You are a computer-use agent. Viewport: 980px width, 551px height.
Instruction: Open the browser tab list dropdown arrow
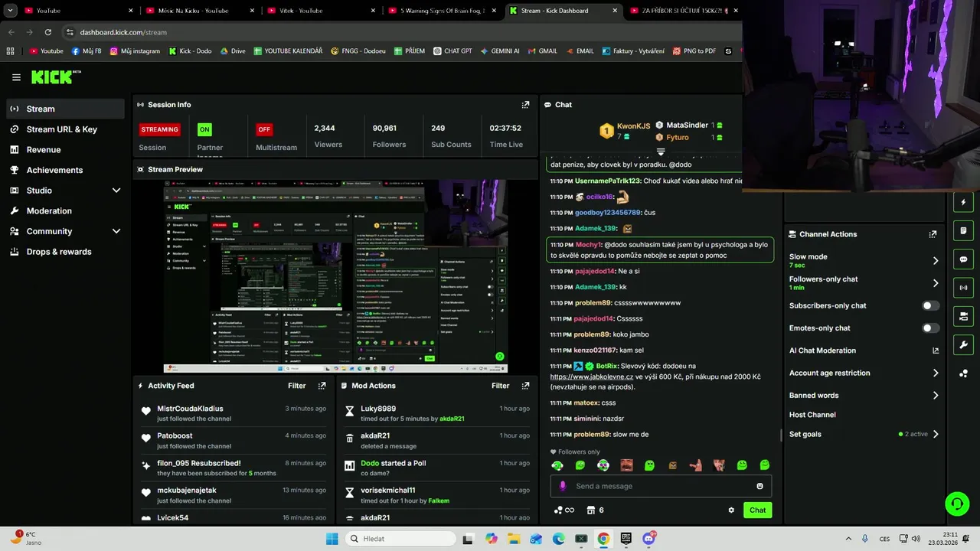coord(10,11)
